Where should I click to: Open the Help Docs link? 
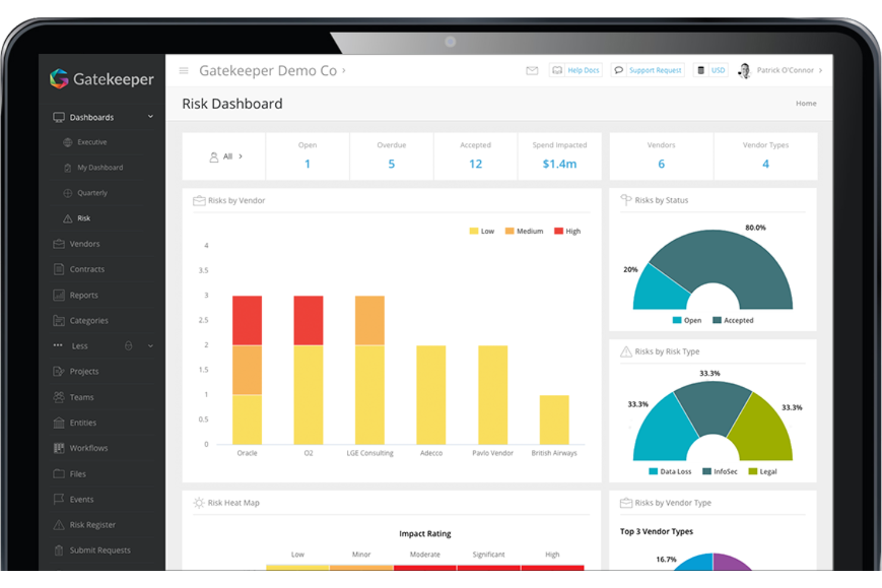point(576,70)
